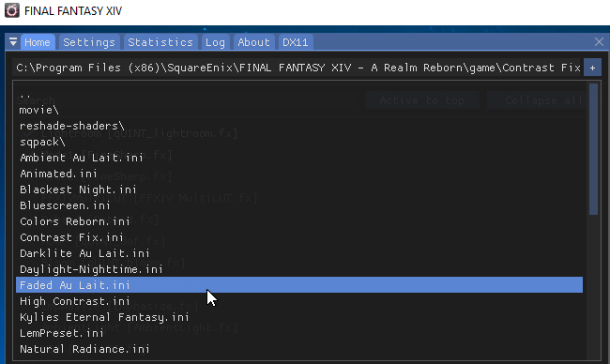This screenshot has width=610, height=364.
Task: Pick the High Contrast.ini preset
Action: 299,301
